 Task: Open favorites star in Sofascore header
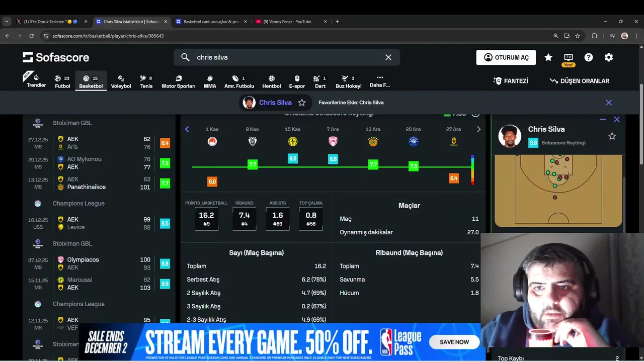[x=548, y=57]
